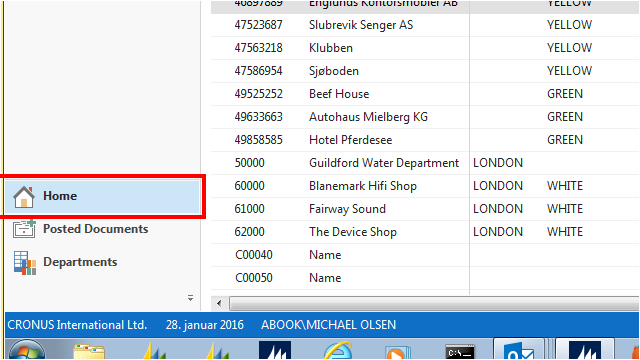The width and height of the screenshot is (640, 360).
Task: Click user name ABOOK\MICHAEL OLSEN in status bar
Action: [x=329, y=325]
